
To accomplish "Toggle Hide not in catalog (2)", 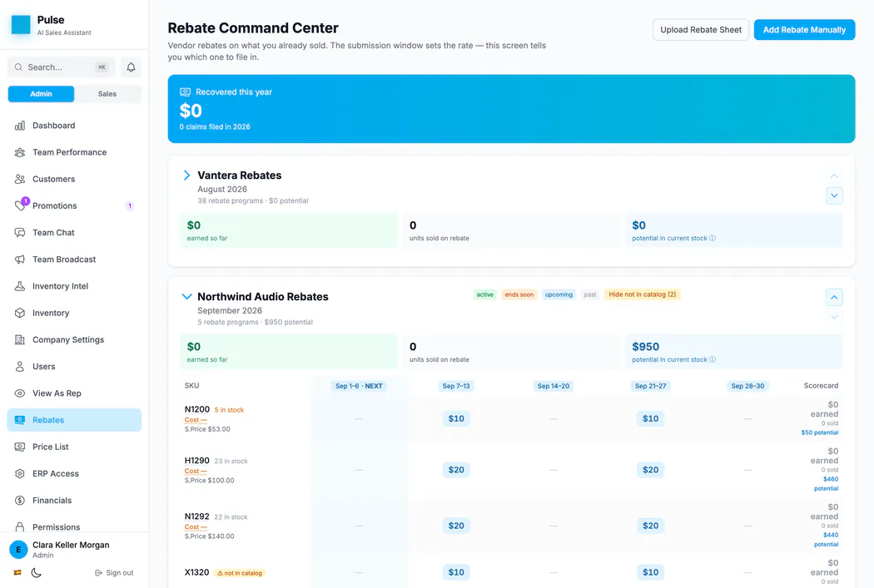I will pyautogui.click(x=642, y=294).
